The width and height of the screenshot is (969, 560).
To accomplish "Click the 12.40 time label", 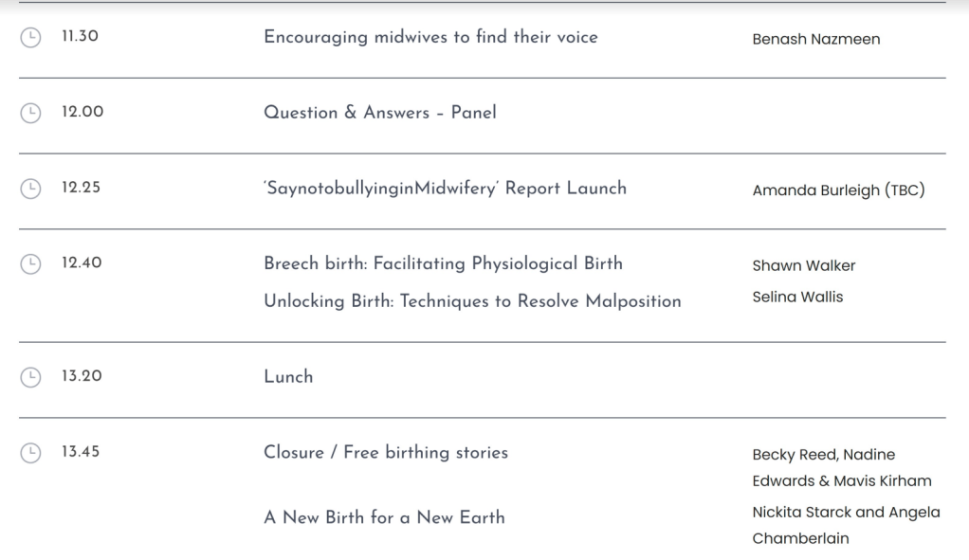I will point(82,263).
